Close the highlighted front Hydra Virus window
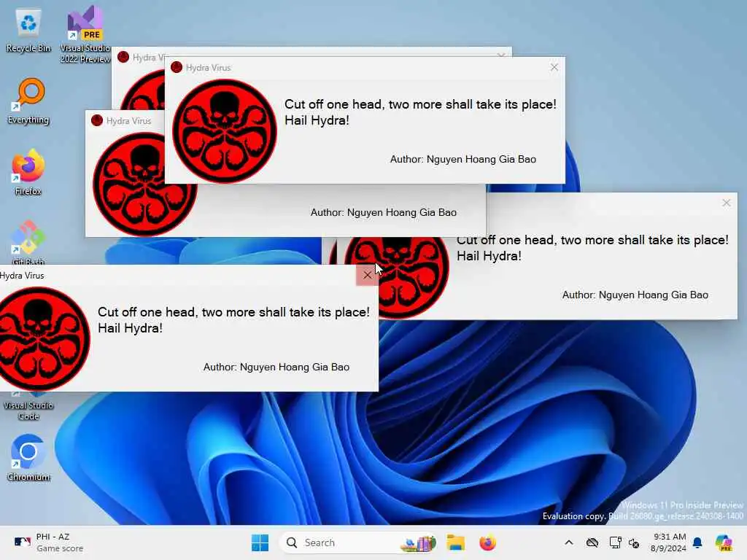The width and height of the screenshot is (747, 560). tap(368, 275)
